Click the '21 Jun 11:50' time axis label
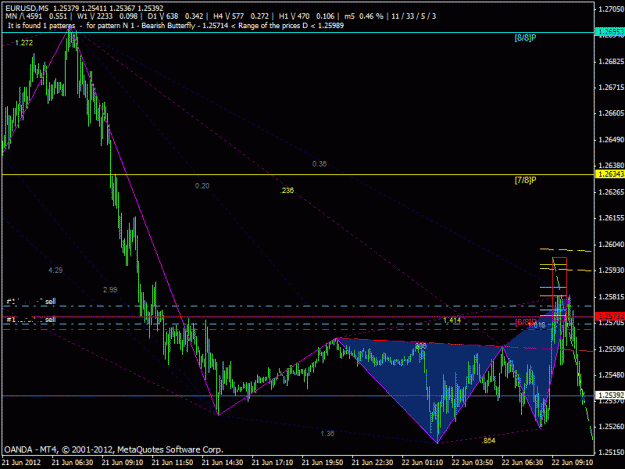This screenshot has width=625, height=469. (x=172, y=463)
